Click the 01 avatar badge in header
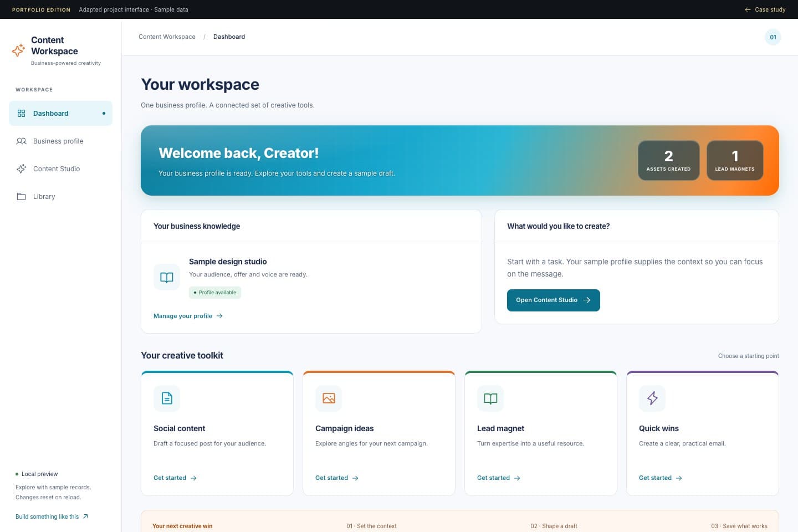 (x=773, y=37)
